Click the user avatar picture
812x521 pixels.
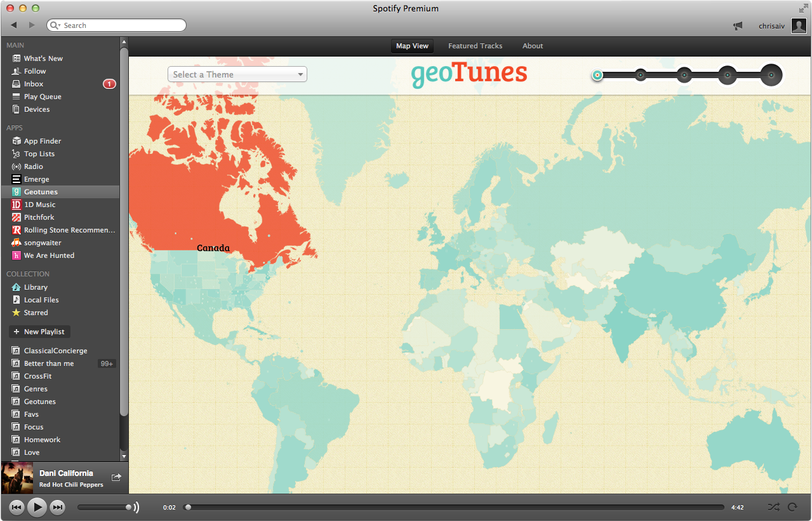[798, 26]
